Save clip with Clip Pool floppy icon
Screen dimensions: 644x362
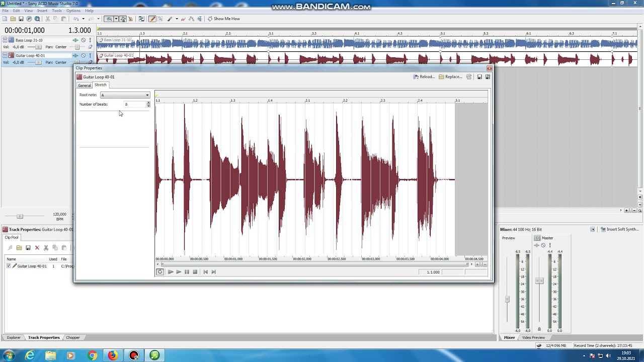tap(28, 247)
